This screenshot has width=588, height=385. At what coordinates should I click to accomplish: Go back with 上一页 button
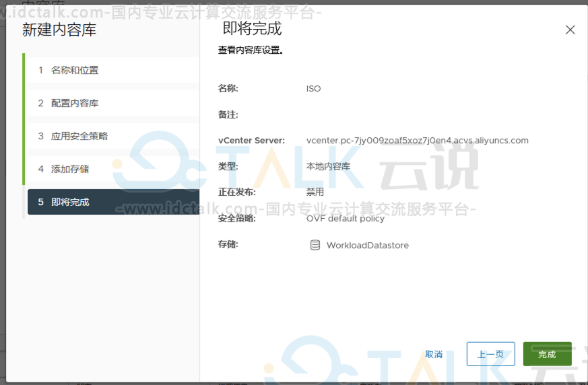pos(490,354)
